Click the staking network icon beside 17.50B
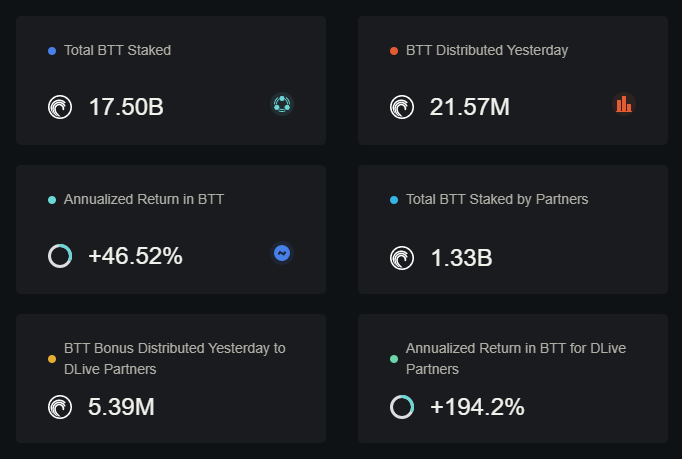Image resolution: width=682 pixels, height=459 pixels. pos(282,104)
